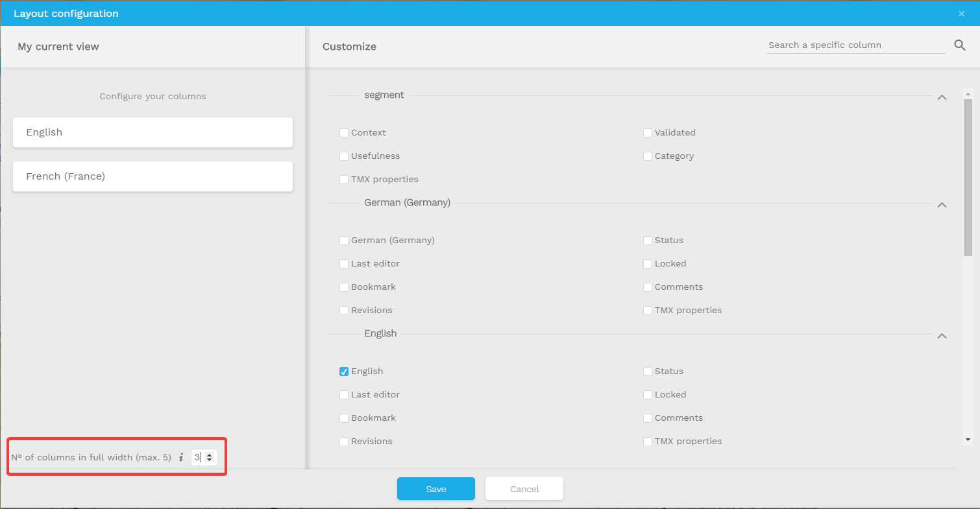Collapse the German (Germany) section
The image size is (980, 509).
pyautogui.click(x=942, y=205)
